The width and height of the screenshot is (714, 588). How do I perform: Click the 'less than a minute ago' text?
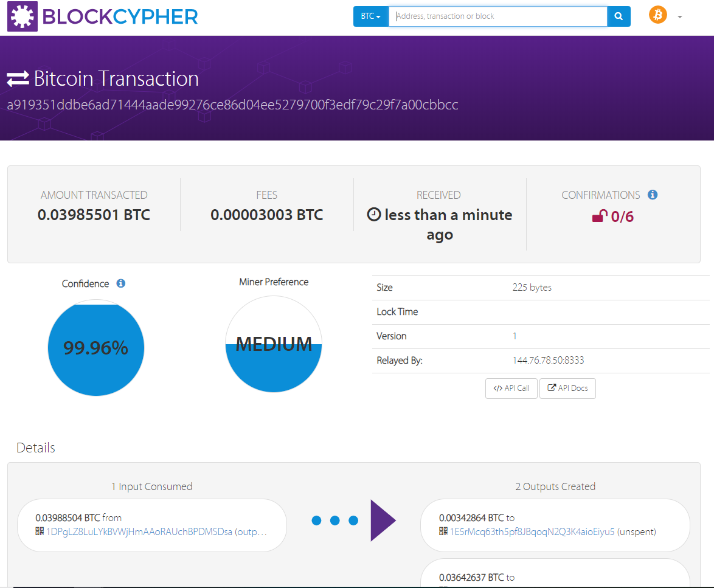[448, 225]
